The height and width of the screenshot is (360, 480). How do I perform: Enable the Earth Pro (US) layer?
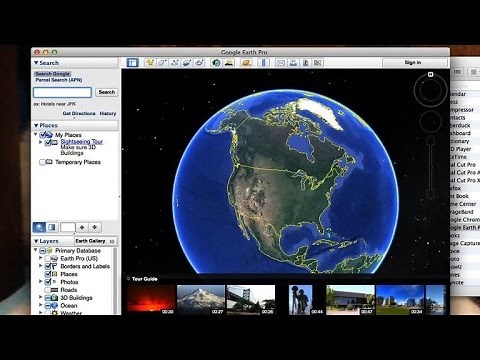coord(48,259)
